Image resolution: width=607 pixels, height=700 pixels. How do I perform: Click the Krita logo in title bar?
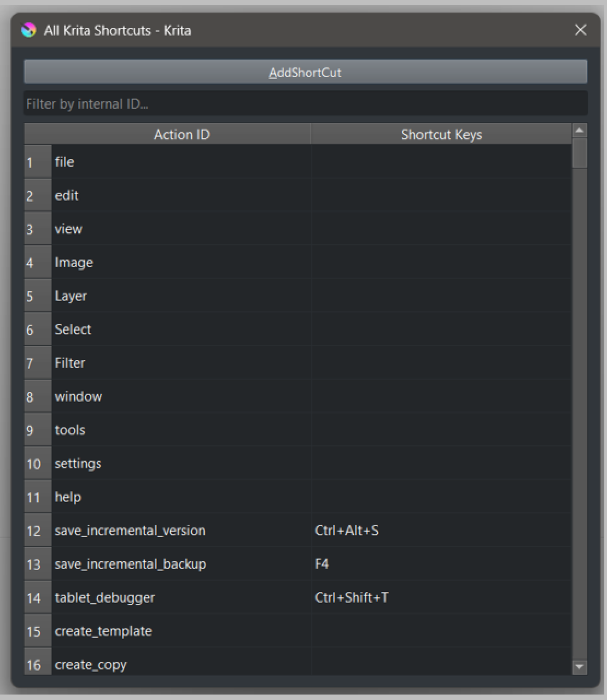29,30
